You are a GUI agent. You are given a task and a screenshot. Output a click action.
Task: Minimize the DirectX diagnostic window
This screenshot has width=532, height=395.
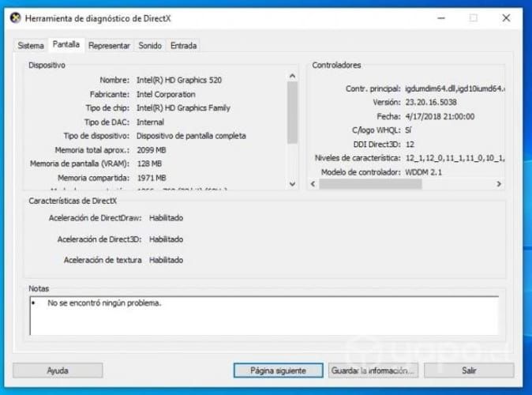(441, 18)
